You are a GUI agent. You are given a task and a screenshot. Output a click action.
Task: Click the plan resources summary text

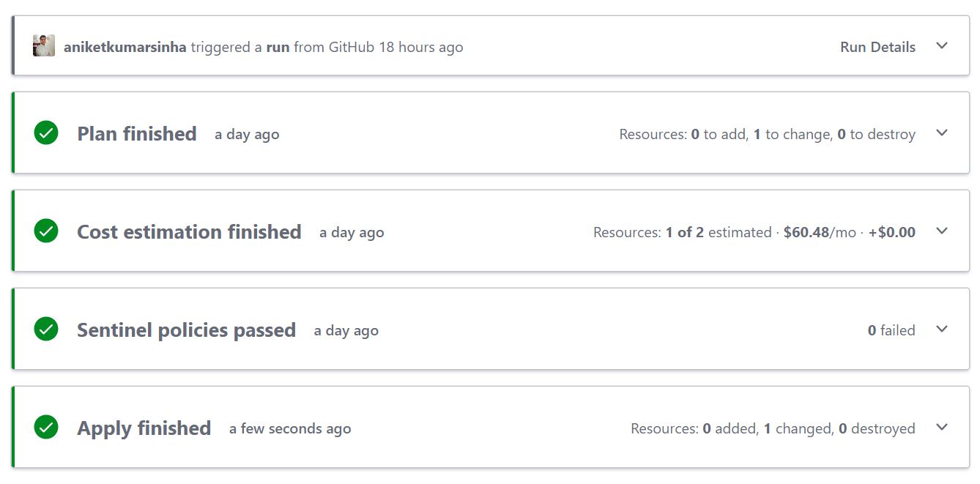click(x=767, y=134)
